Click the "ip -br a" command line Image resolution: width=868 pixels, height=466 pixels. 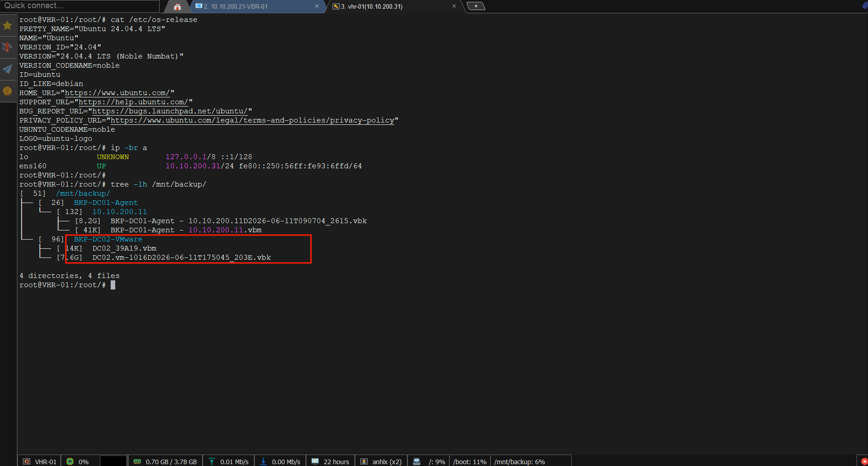coord(129,148)
